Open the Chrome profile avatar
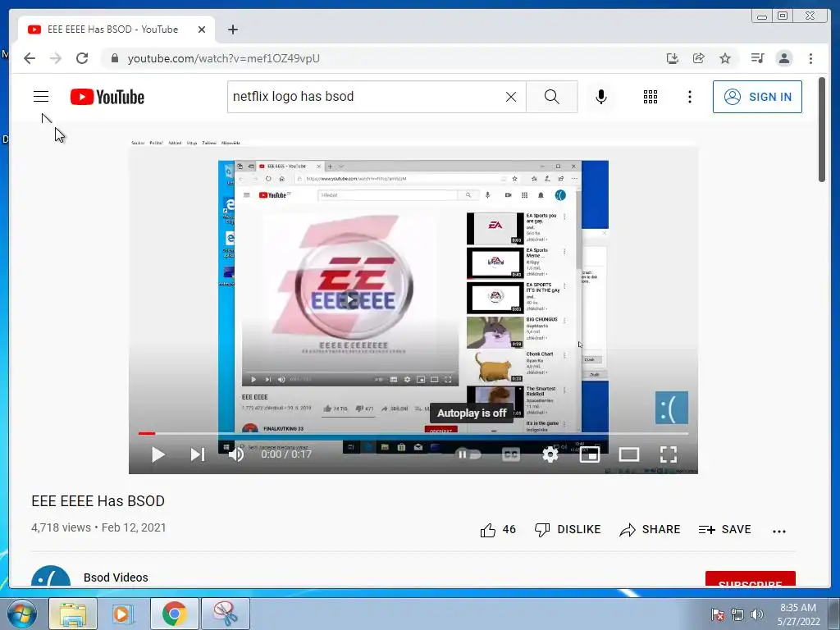This screenshot has width=840, height=630. [x=783, y=58]
